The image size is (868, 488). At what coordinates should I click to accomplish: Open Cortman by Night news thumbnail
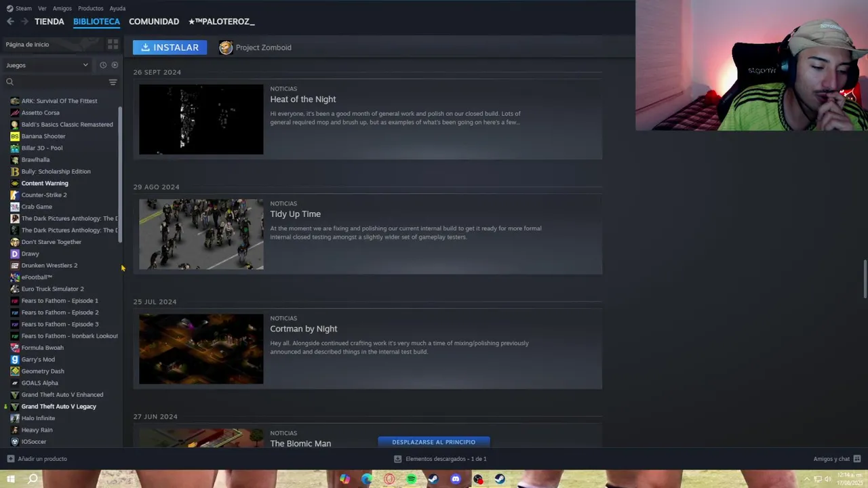[x=201, y=349]
